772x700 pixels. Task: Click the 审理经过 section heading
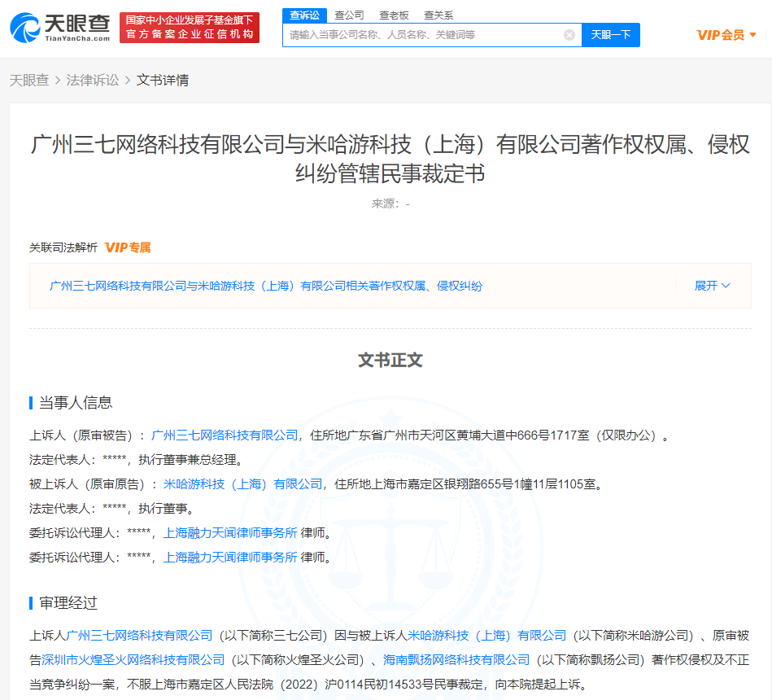68,603
